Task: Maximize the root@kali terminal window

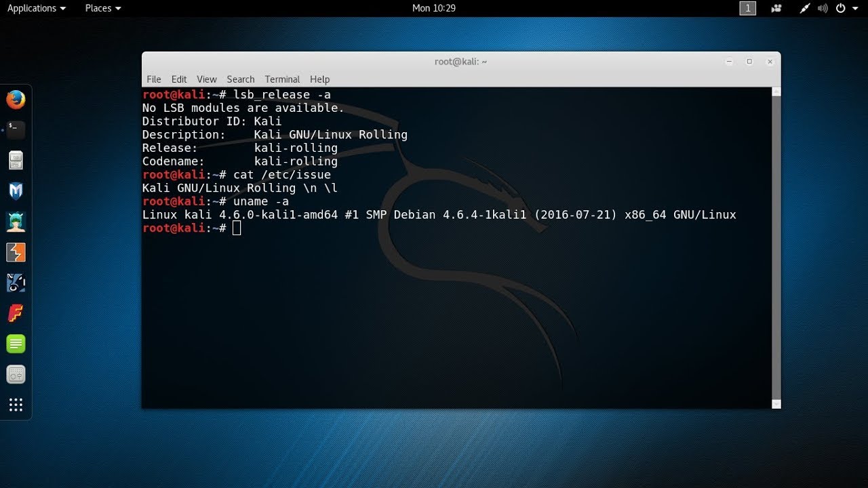Action: pyautogui.click(x=749, y=62)
